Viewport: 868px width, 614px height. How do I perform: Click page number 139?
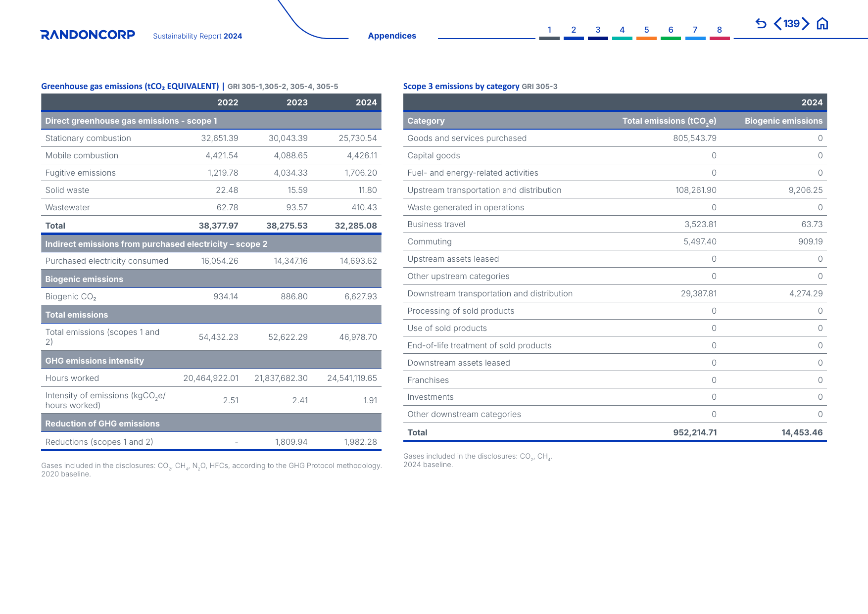coord(792,23)
